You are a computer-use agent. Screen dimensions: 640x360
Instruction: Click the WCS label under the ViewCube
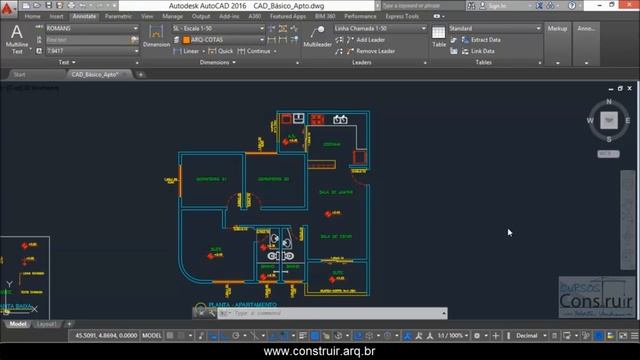[608, 154]
